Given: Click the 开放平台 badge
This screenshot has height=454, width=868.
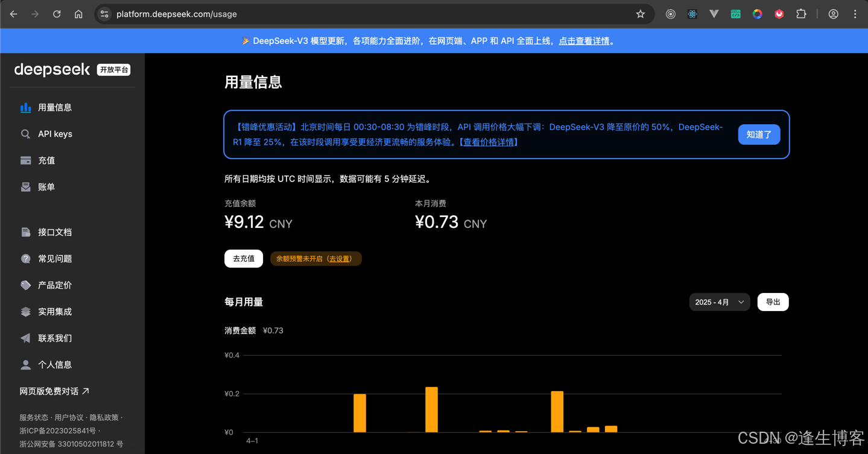Looking at the screenshot, I should [114, 70].
